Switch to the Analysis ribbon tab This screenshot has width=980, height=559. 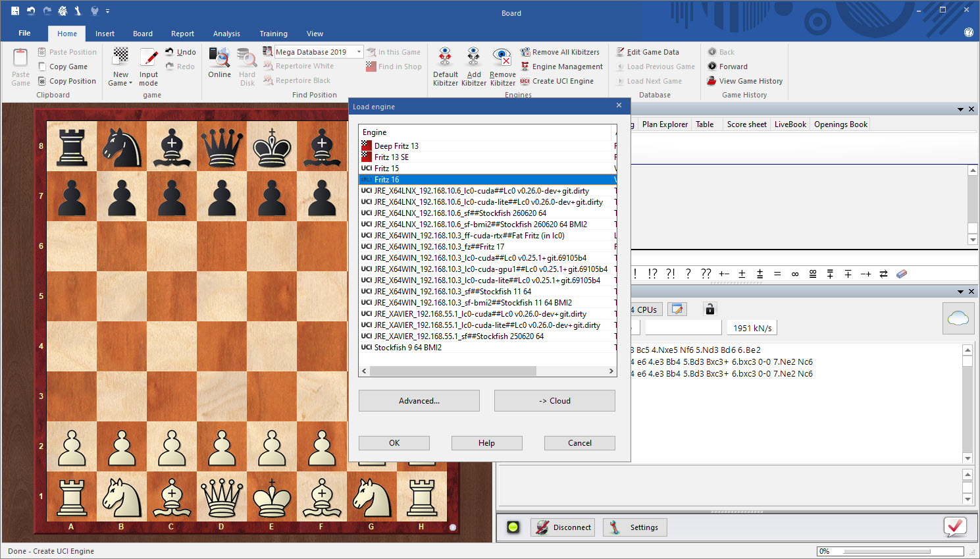pyautogui.click(x=226, y=34)
